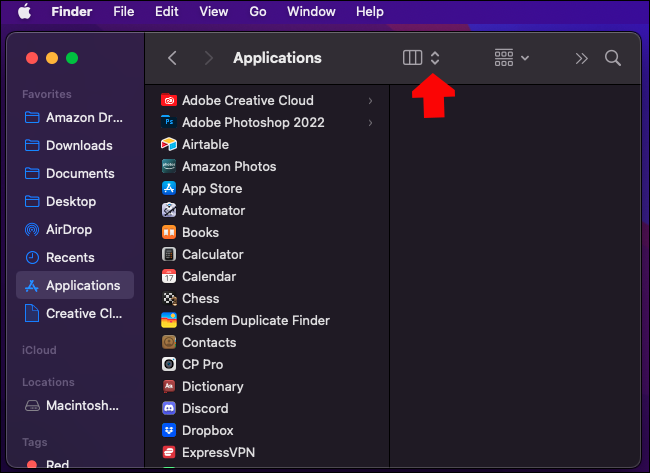The width and height of the screenshot is (650, 473).
Task: Click the column view icon in toolbar
Action: 412,58
